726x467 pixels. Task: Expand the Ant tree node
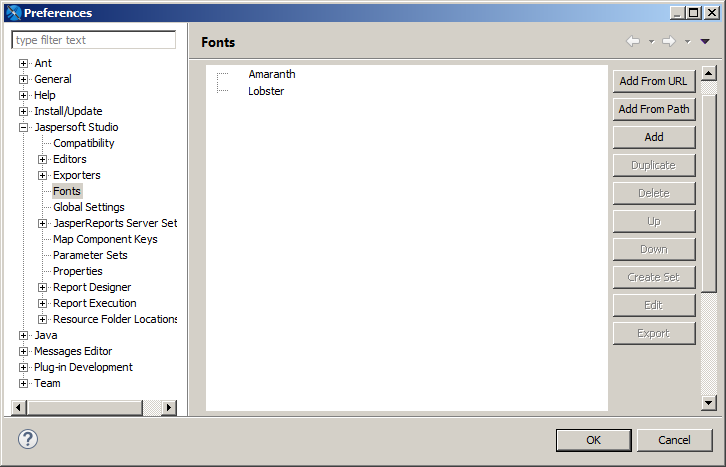pos(23,63)
